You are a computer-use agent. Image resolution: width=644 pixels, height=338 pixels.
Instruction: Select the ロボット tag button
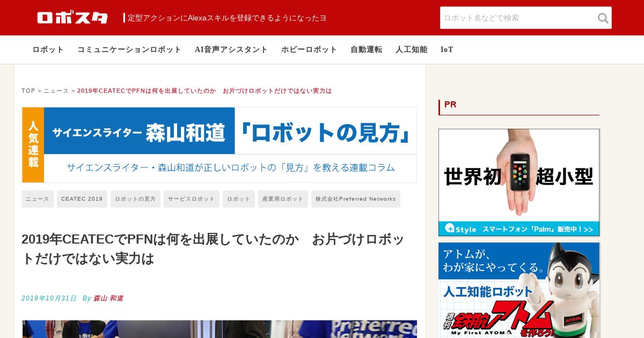click(239, 199)
